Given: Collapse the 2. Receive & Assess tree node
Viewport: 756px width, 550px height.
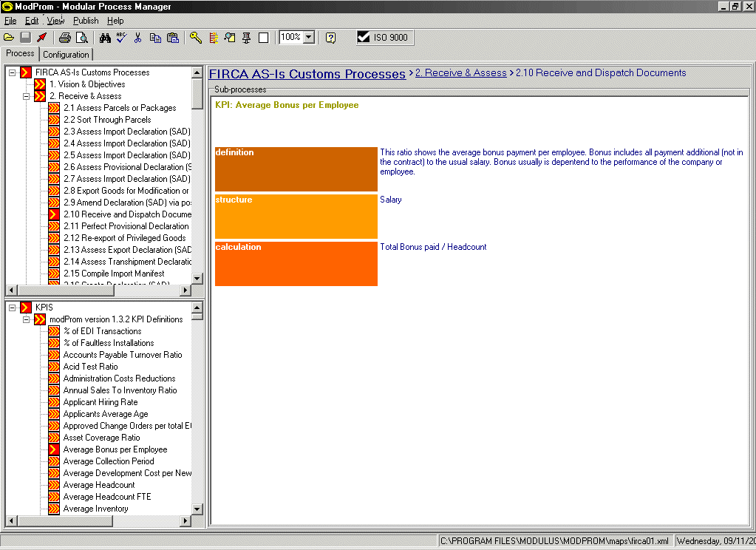Looking at the screenshot, I should [26, 96].
